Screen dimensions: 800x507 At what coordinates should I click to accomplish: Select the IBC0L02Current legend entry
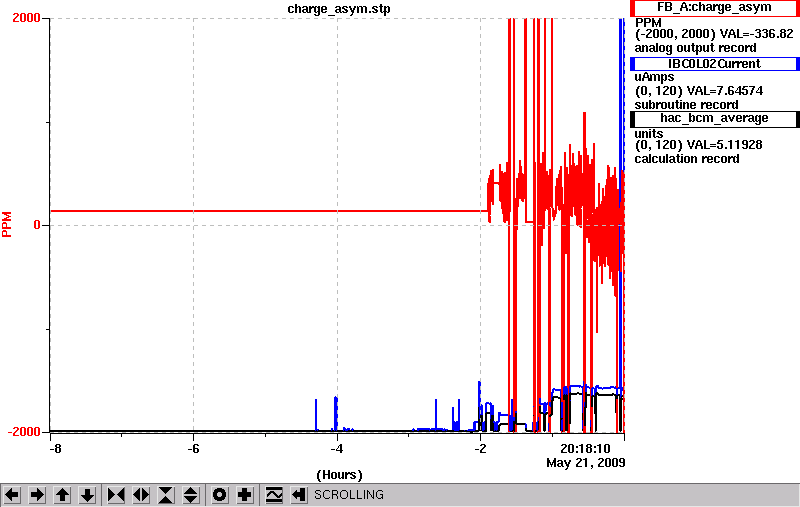[715, 64]
